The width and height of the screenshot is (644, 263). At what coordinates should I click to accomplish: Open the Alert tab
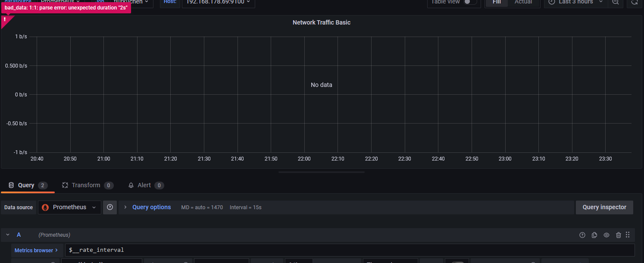point(144,185)
